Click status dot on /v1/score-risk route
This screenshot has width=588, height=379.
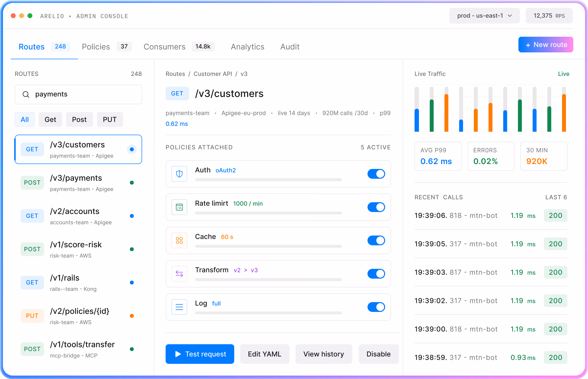pyautogui.click(x=132, y=249)
